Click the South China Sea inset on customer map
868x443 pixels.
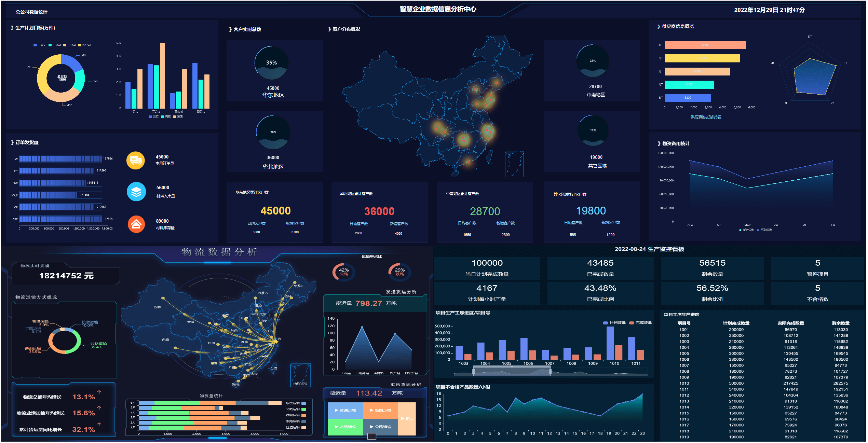[514, 164]
